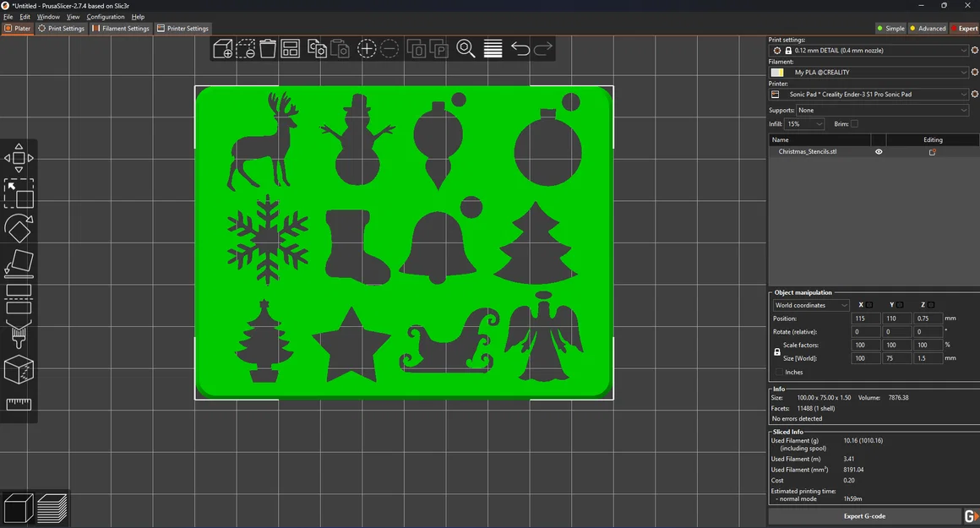Open the Supports dropdown showing None
Screen dimensions: 980x528
pyautogui.click(x=883, y=111)
